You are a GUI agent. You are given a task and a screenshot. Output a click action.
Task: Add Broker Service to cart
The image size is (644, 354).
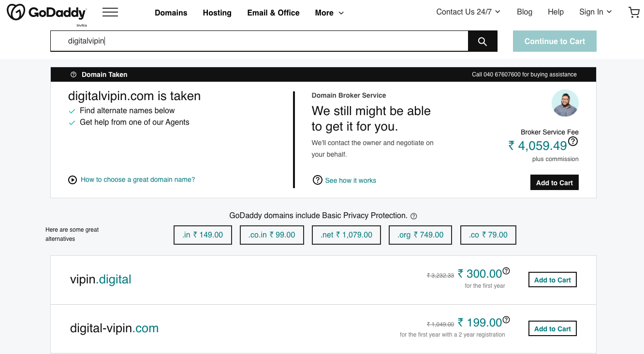[x=555, y=183]
